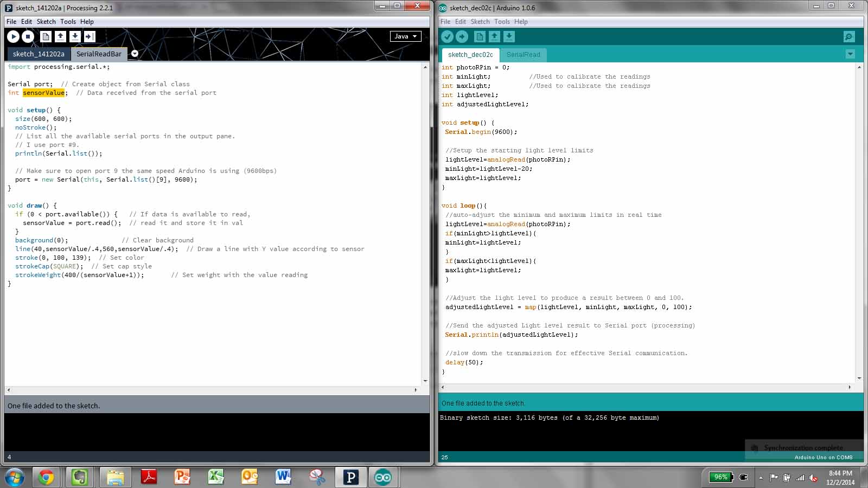
Task: Open Windows Explorer from taskbar
Action: pos(115,477)
